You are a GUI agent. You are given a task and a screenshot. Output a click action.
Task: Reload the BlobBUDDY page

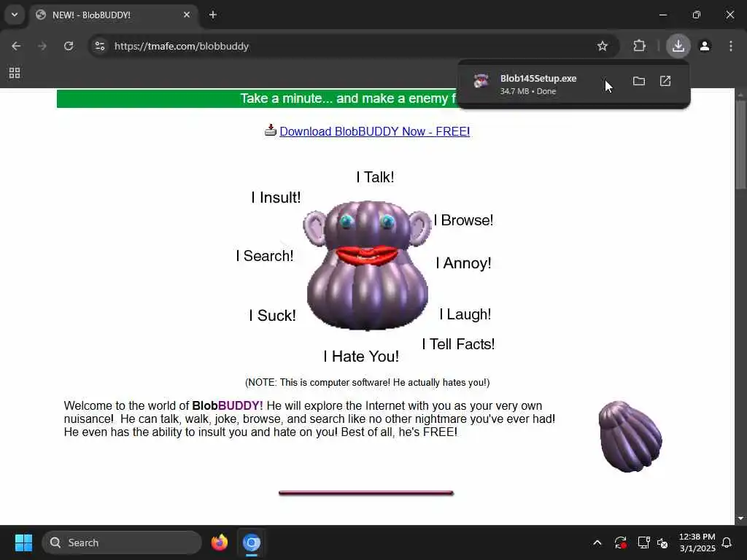point(69,46)
